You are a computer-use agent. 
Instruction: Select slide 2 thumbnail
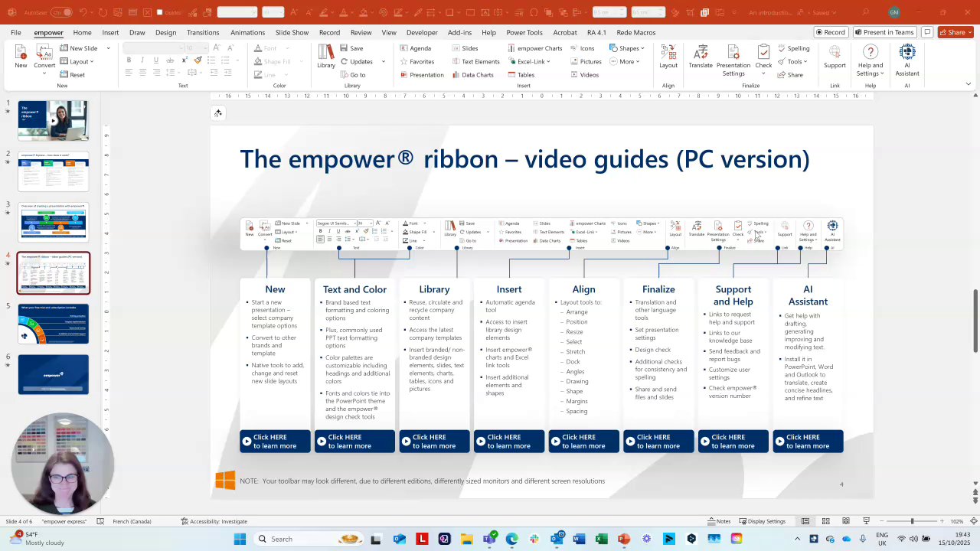coord(54,171)
